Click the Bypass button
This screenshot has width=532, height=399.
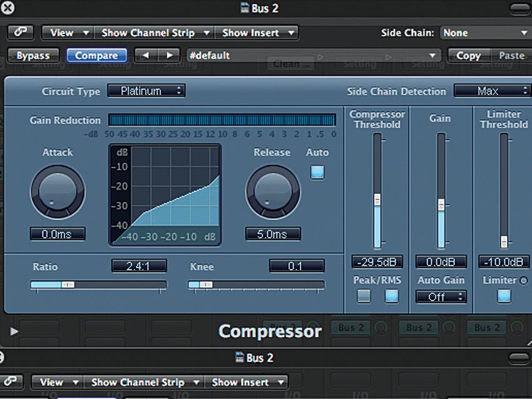(33, 55)
